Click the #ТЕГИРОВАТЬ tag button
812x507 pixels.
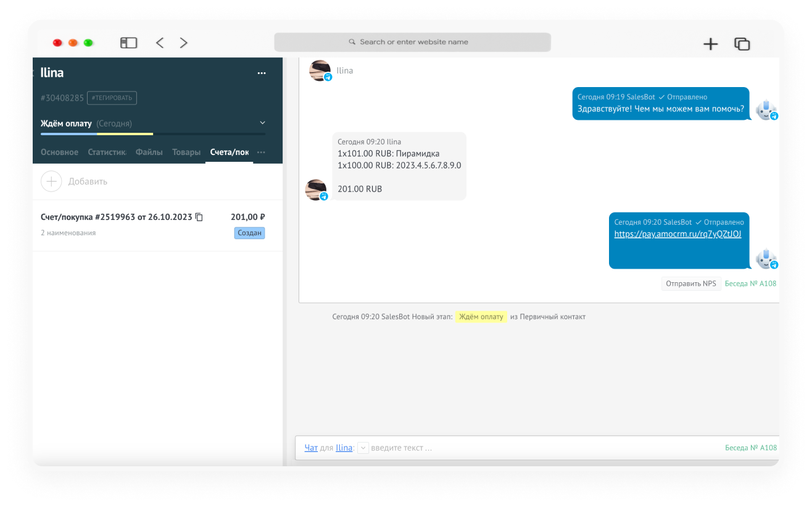pos(112,98)
